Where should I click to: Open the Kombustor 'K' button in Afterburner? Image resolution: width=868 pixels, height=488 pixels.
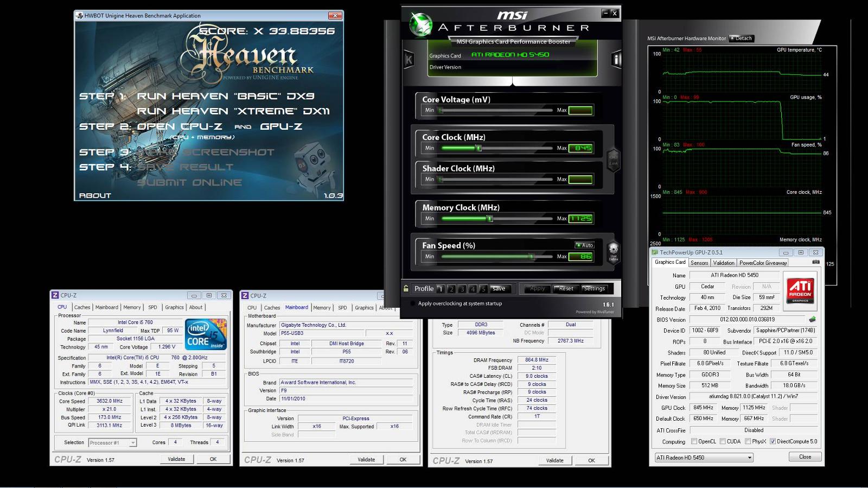click(409, 60)
